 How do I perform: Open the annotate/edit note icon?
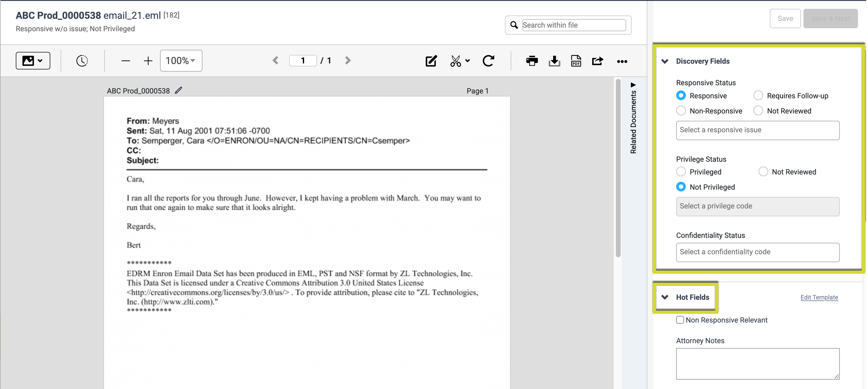[431, 61]
